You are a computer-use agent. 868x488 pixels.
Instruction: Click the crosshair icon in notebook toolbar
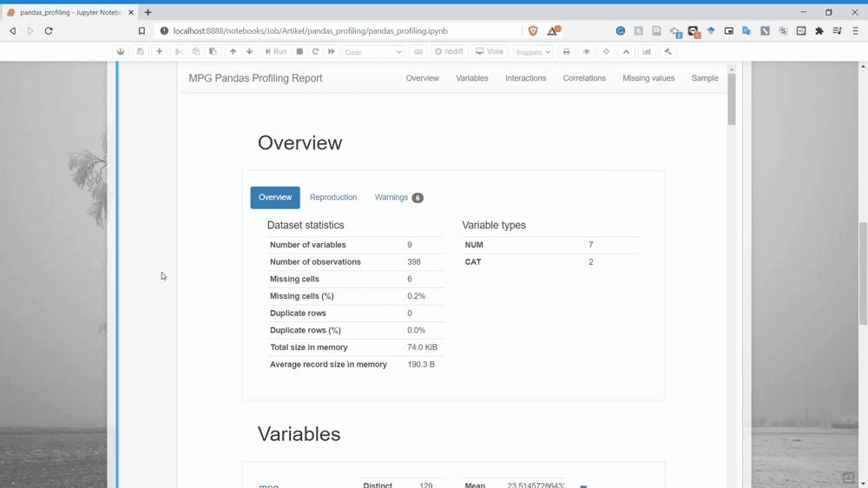click(606, 51)
